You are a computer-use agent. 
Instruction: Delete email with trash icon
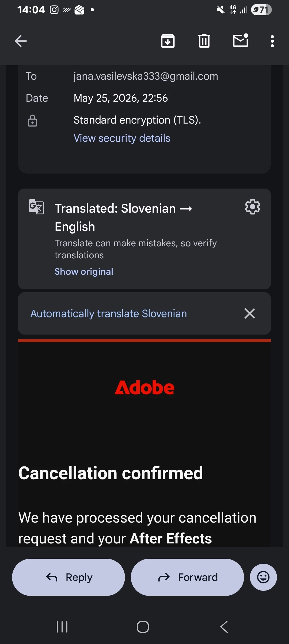pyautogui.click(x=204, y=41)
